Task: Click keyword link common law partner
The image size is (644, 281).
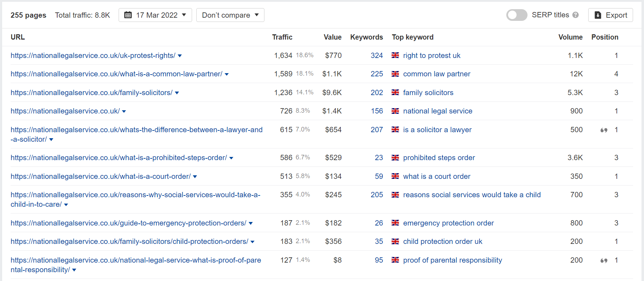Action: pyautogui.click(x=437, y=74)
